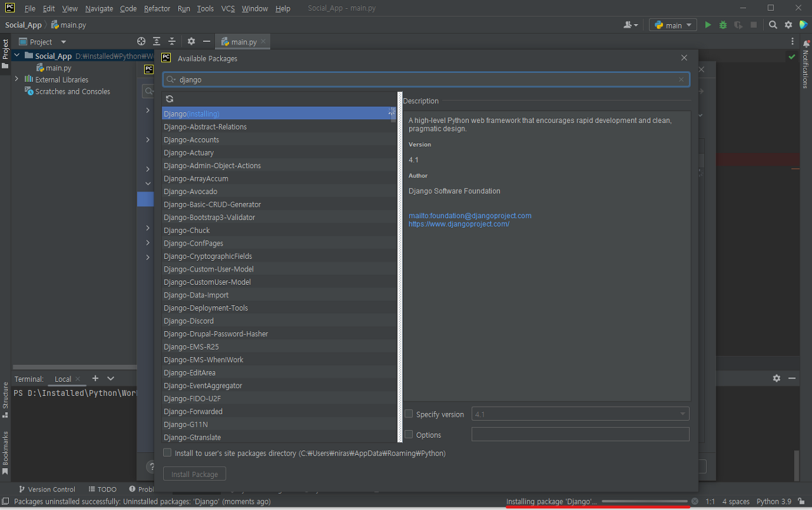This screenshot has width=812, height=510.
Task: Open the main run configuration dropdown
Action: tap(673, 25)
